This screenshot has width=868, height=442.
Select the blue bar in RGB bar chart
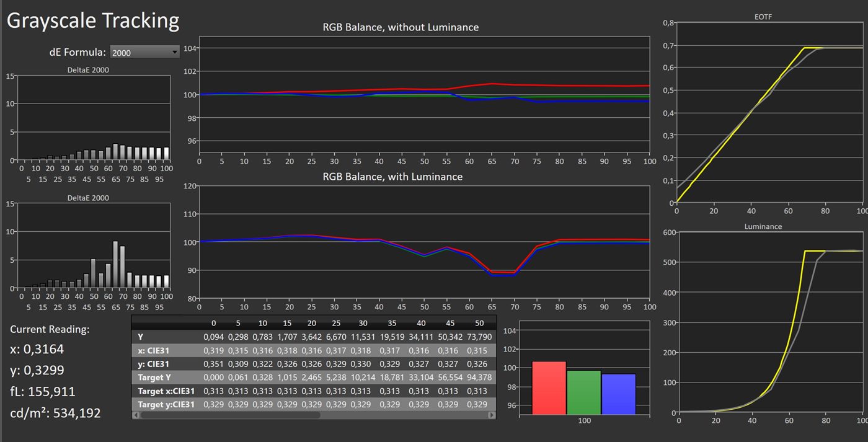(618, 394)
